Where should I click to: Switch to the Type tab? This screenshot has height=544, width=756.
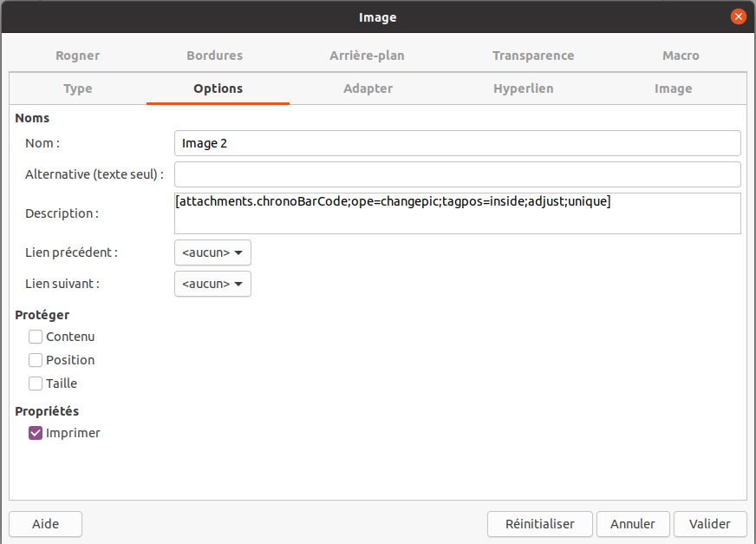tap(78, 88)
